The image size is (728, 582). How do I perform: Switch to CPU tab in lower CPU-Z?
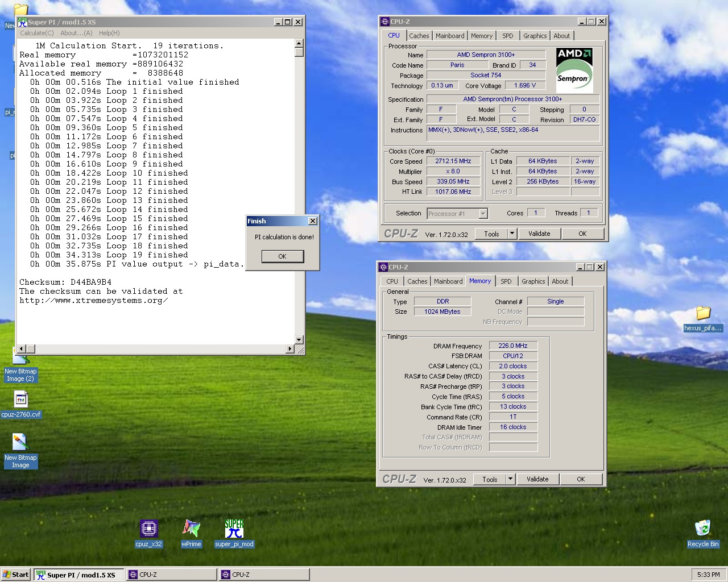pyautogui.click(x=392, y=281)
